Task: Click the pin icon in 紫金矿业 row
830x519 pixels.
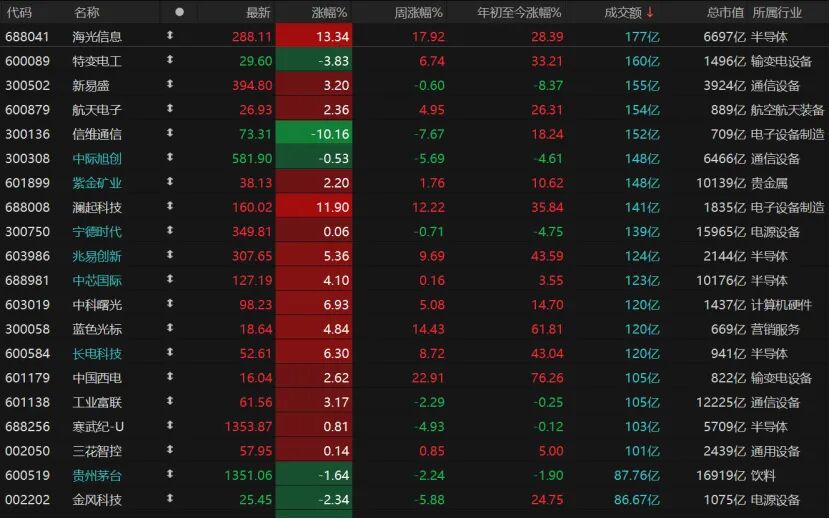Action: coord(170,182)
